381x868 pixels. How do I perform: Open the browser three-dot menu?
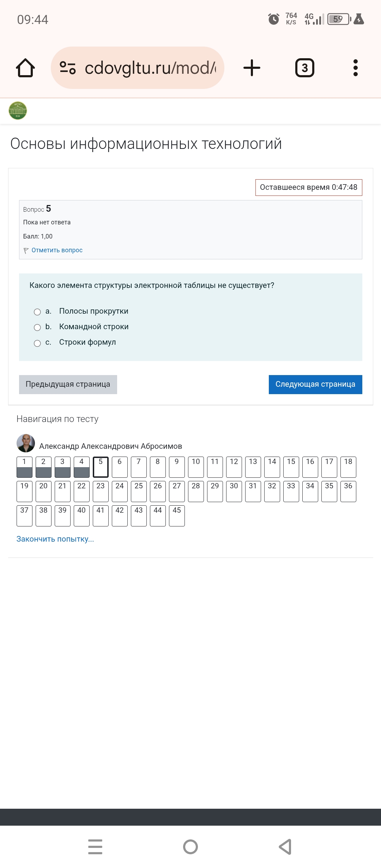[x=356, y=68]
